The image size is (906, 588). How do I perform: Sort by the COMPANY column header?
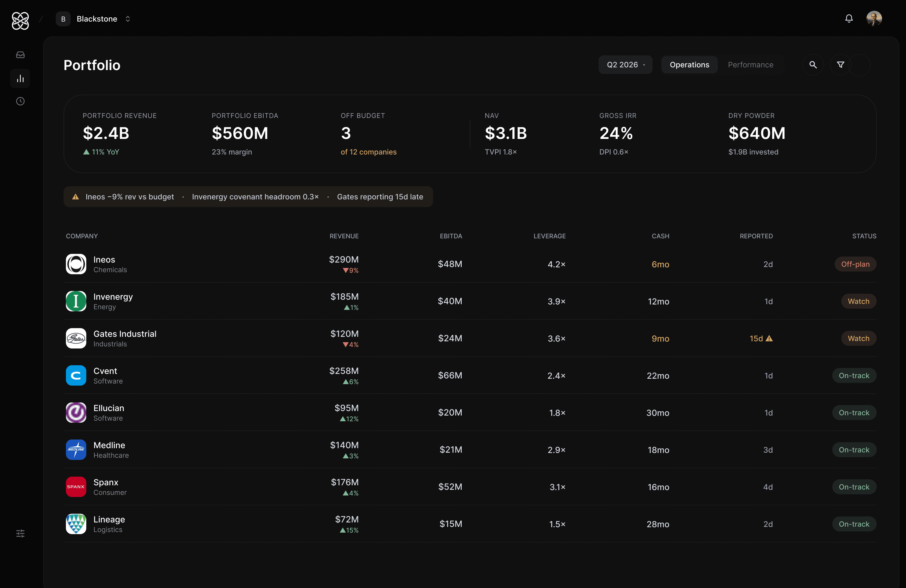point(82,236)
